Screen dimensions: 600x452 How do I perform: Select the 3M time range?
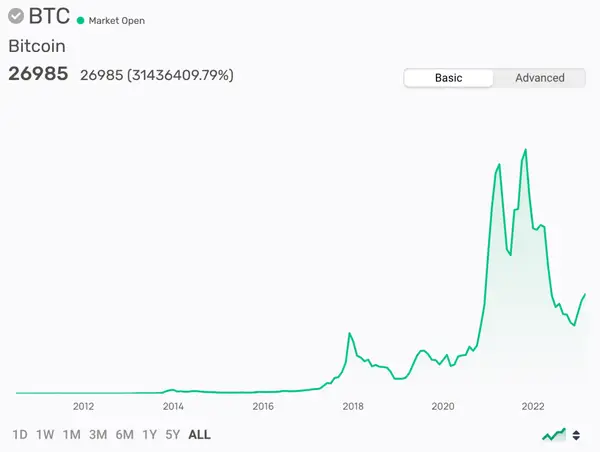(98, 435)
